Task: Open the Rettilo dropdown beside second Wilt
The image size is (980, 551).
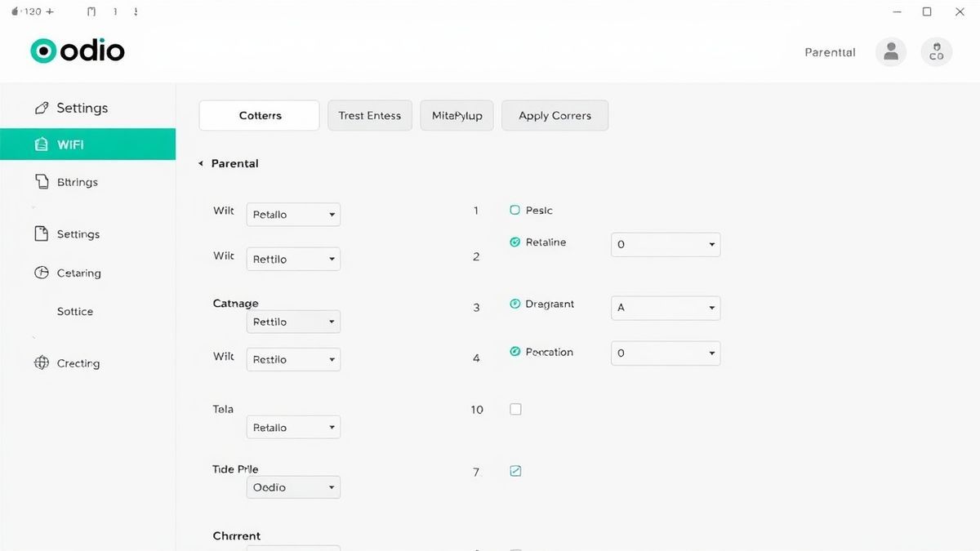Action: (x=293, y=259)
